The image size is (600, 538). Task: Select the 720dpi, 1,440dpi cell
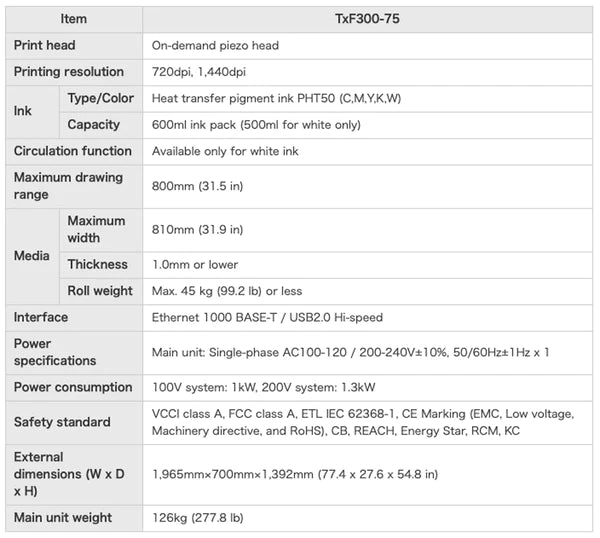pos(367,72)
